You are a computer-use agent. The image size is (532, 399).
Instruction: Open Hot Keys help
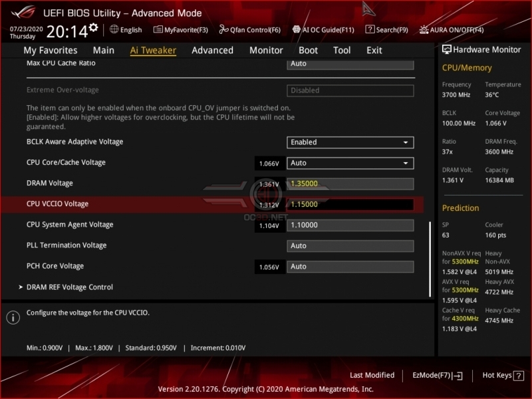503,376
